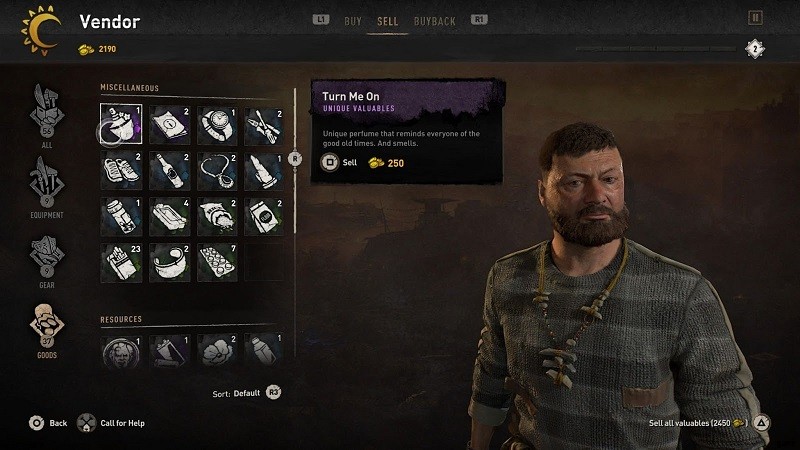This screenshot has width=800, height=450.
Task: Select the sneakers item in Miscellaneous
Action: [121, 170]
